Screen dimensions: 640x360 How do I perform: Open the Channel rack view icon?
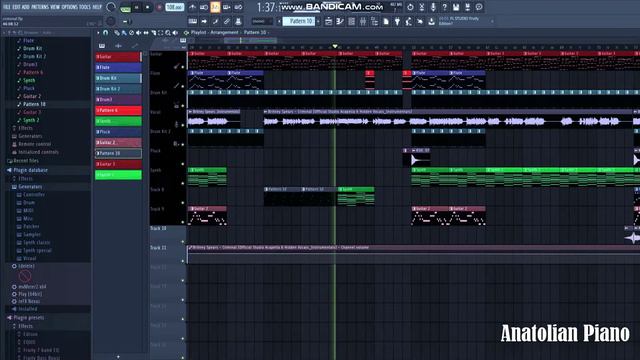click(351, 21)
